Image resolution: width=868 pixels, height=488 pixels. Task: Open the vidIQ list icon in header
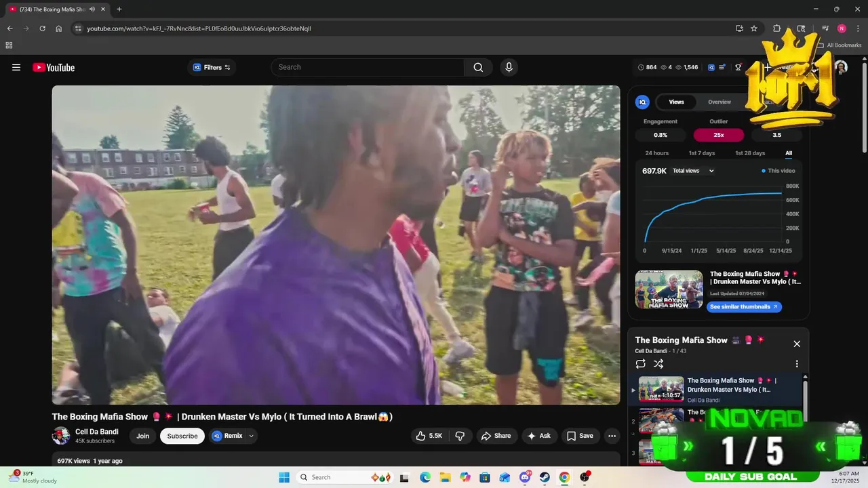coord(723,67)
